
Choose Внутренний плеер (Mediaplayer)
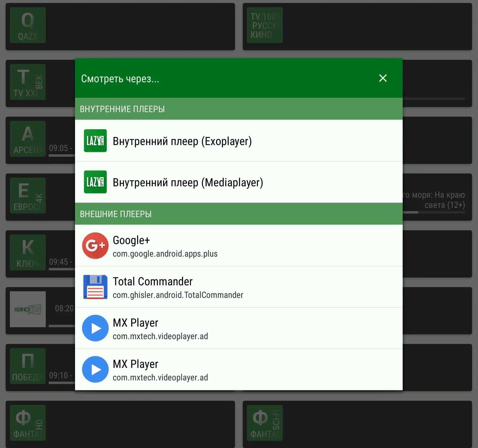coord(239,182)
